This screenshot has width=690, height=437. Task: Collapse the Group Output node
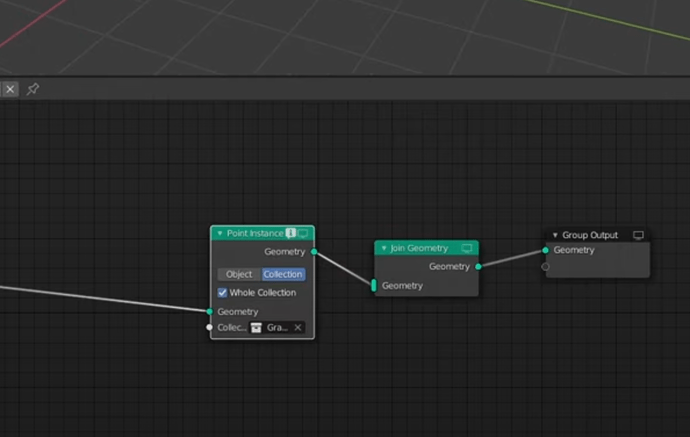pyautogui.click(x=555, y=235)
